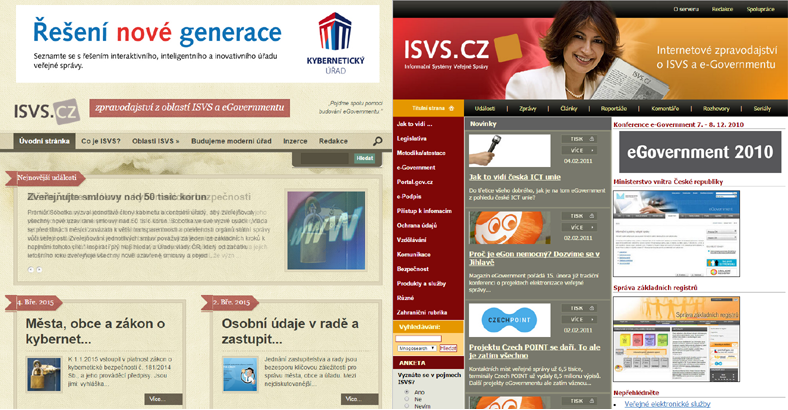
Task: Click VÍCE for the Jak to vidí česká ICT unie article
Action: 579,150
